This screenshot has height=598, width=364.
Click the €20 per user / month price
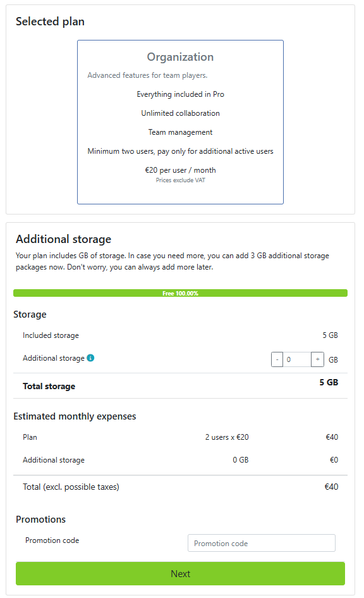(180, 170)
